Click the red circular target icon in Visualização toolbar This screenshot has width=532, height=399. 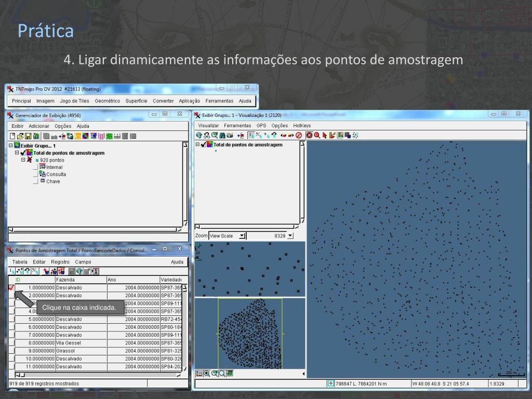[x=309, y=136]
